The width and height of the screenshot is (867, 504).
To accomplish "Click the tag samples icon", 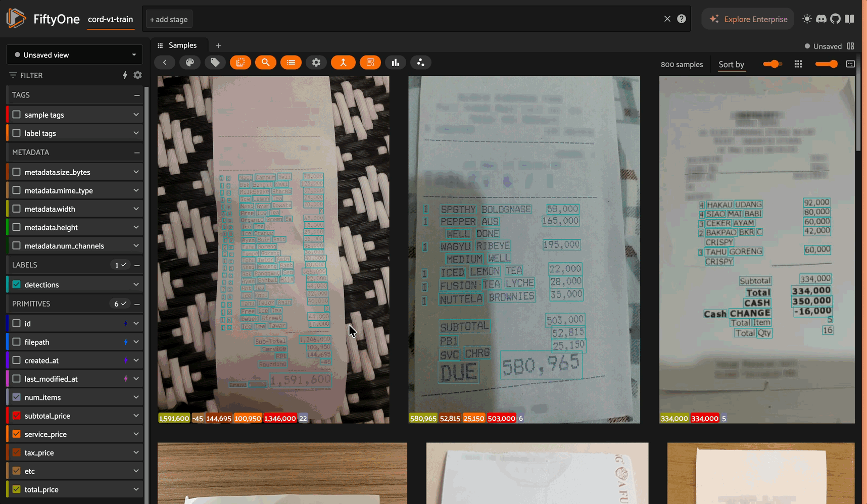I will 215,63.
